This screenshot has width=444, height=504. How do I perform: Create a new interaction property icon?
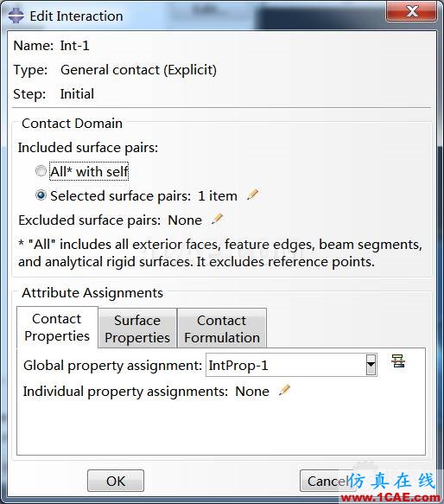(x=398, y=361)
